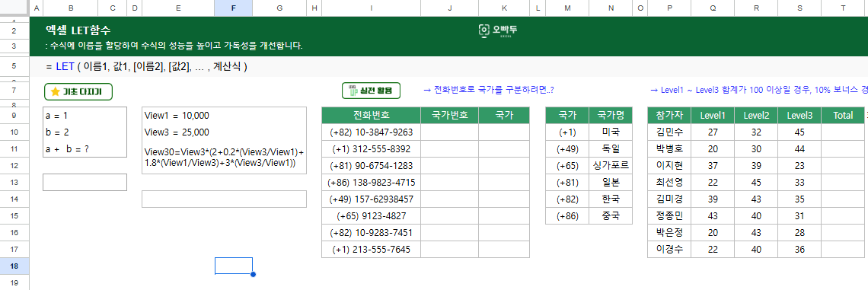Click participant 정종민

pos(669,216)
